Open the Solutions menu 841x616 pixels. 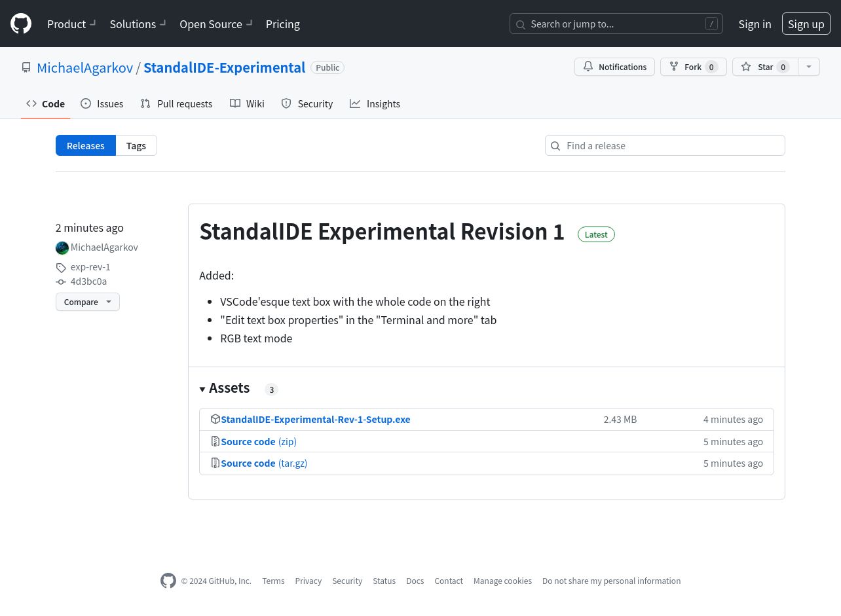pos(138,24)
